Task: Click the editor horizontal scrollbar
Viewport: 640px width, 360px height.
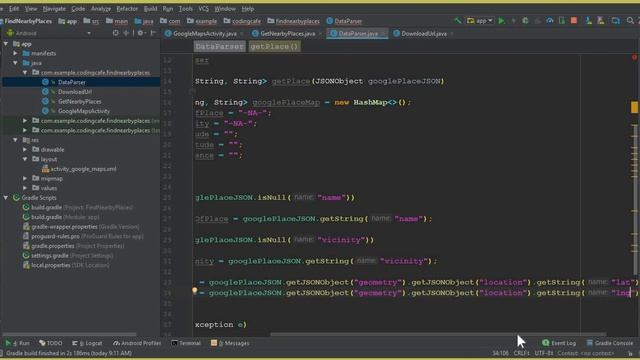Action: (x=438, y=334)
